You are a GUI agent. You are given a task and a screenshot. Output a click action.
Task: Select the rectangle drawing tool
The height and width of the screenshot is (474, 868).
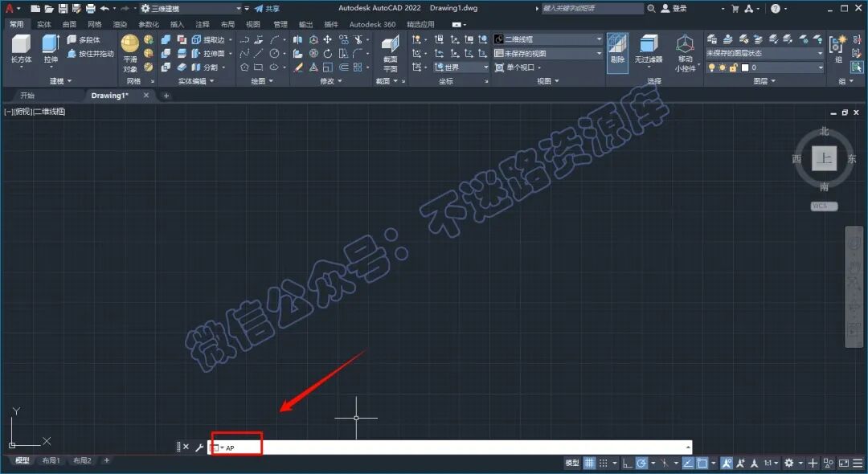tap(259, 67)
